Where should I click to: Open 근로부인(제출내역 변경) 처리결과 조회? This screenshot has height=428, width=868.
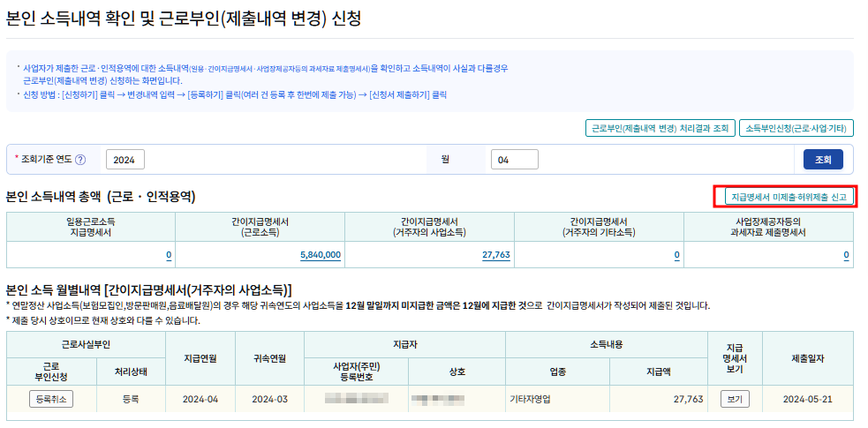click(x=660, y=128)
